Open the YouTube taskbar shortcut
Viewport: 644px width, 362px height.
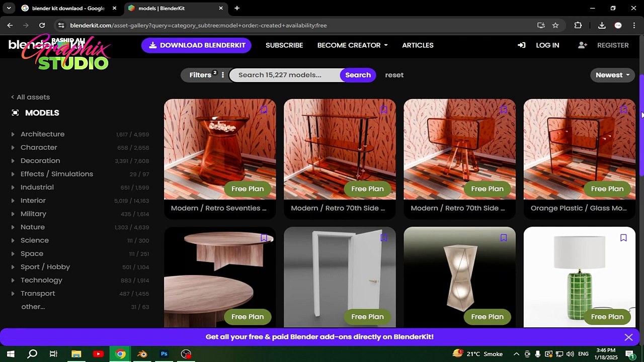tap(98, 354)
